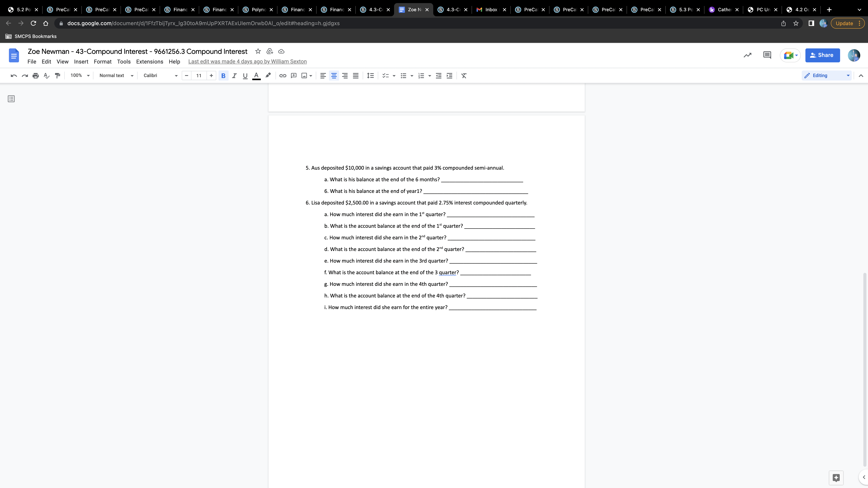Open the text color picker
The width and height of the screenshot is (868, 488).
pyautogui.click(x=256, y=76)
